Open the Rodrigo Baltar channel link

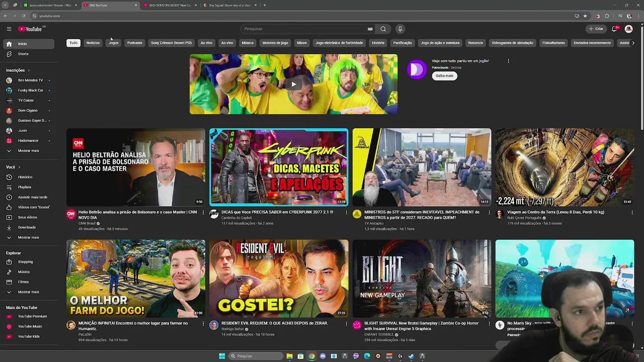(x=232, y=329)
